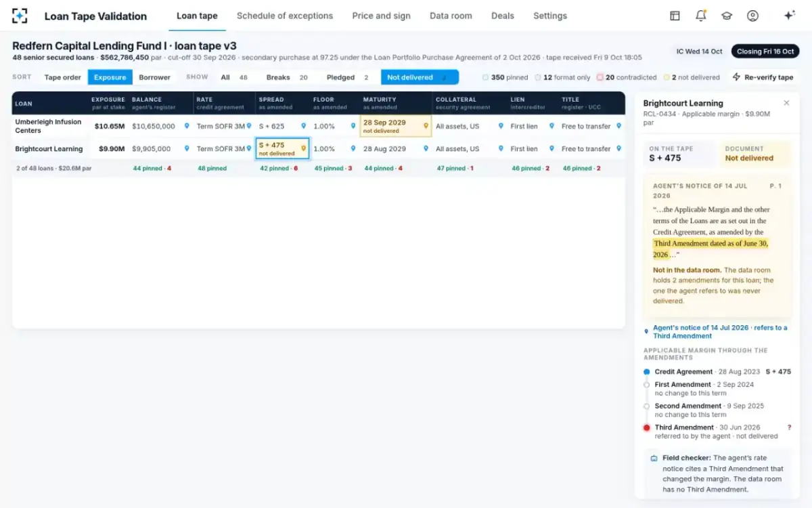The height and width of the screenshot is (508, 812).
Task: Click the 44 pinned · 4 balance summary
Action: click(x=152, y=169)
